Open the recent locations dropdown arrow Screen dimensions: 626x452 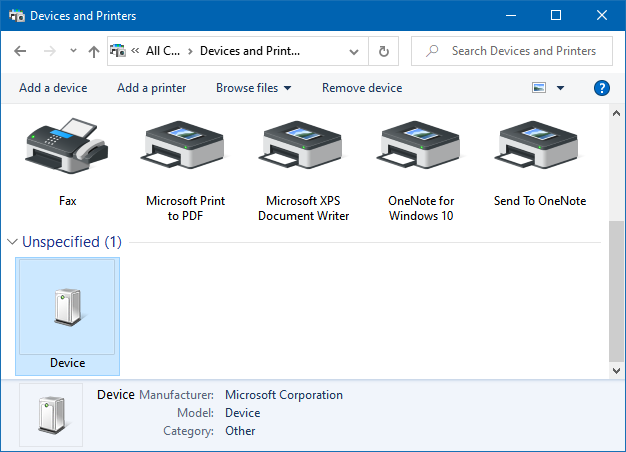click(73, 51)
